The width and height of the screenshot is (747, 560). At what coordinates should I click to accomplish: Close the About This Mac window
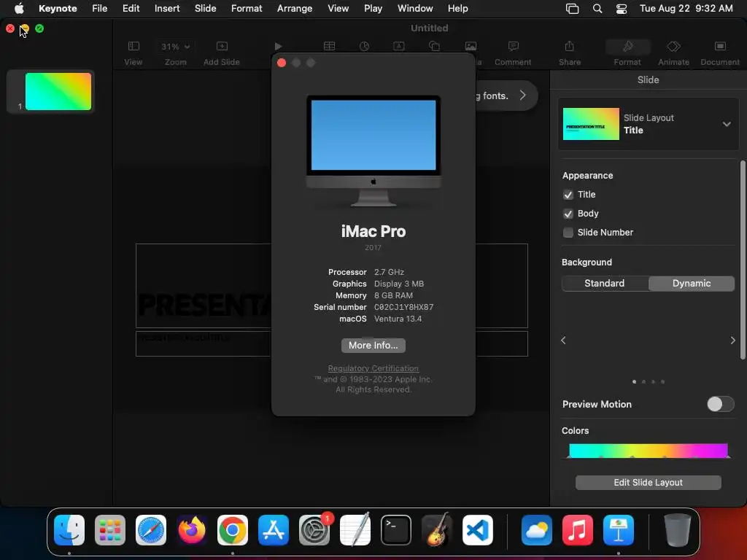282,63
